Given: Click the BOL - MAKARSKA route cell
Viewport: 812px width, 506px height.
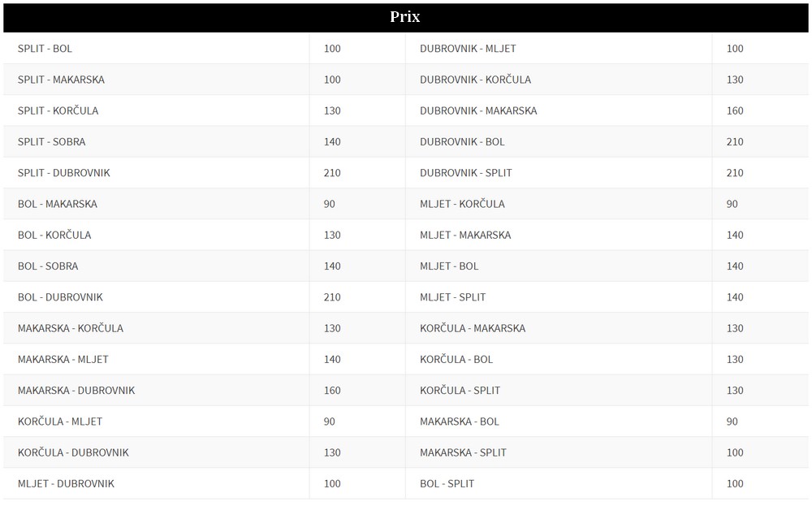Looking at the screenshot, I should click(157, 204).
